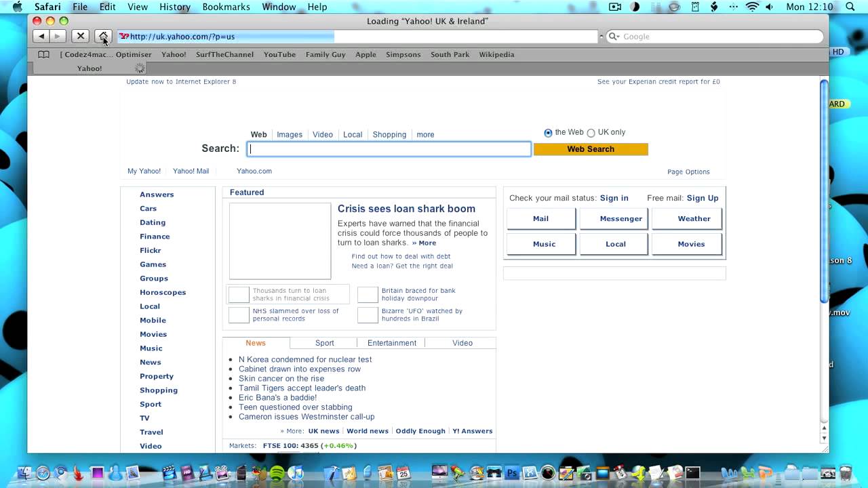Open the Wi-Fi status menu

point(752,7)
